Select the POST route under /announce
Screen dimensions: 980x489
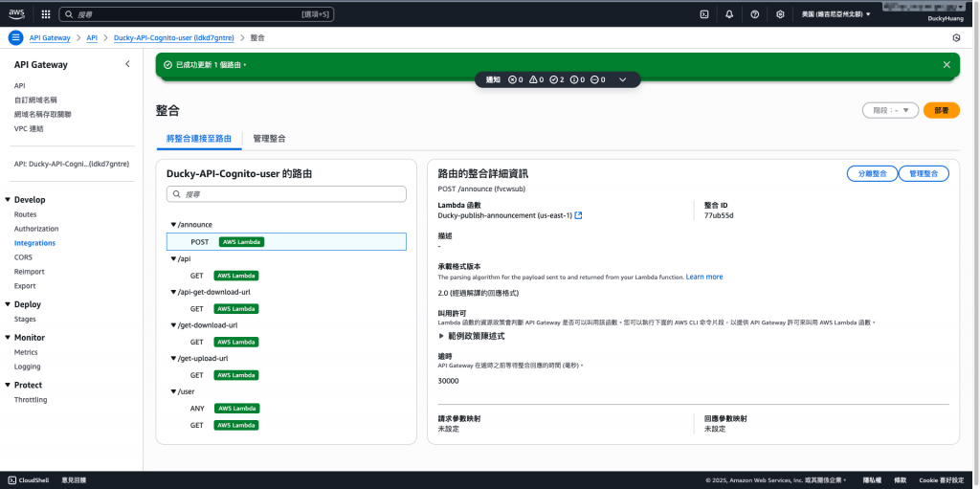(x=286, y=241)
